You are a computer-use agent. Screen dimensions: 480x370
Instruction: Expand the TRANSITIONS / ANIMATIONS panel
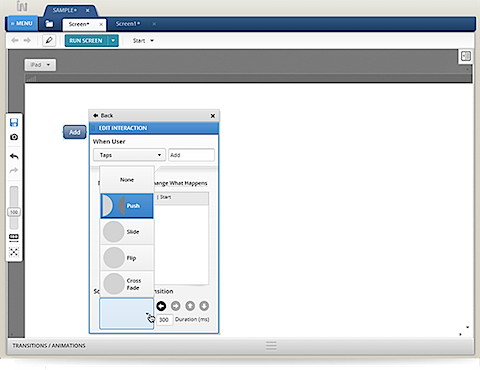[x=49, y=346]
